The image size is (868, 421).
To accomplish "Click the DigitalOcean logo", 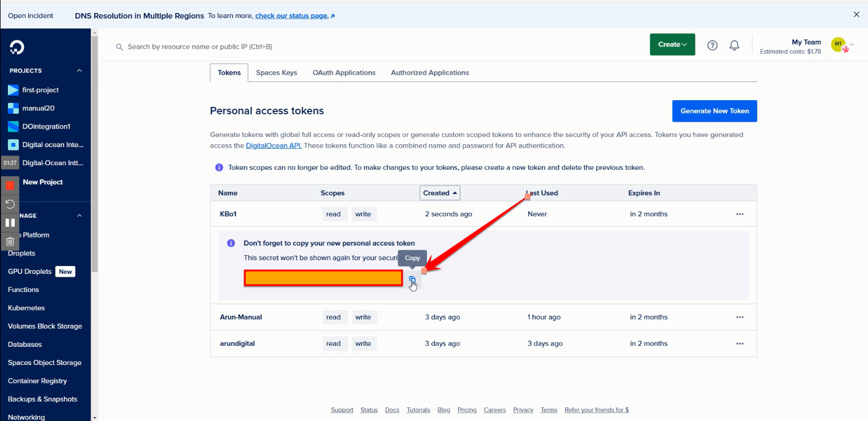I will (17, 48).
